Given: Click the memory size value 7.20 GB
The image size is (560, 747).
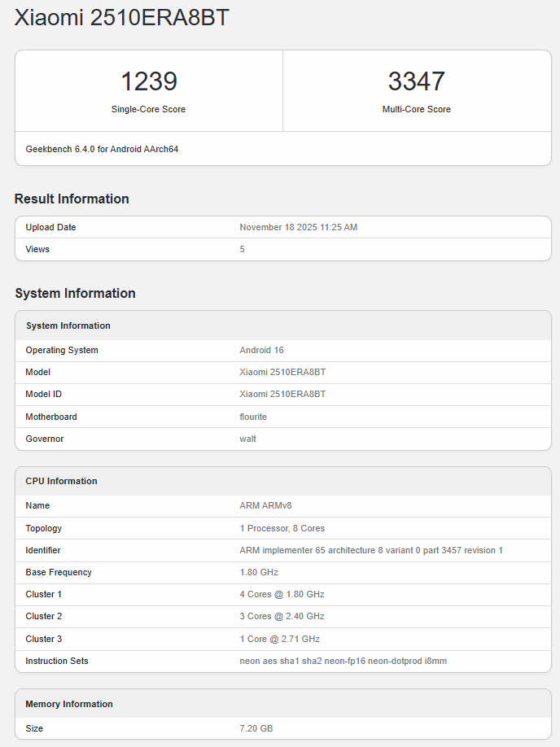Looking at the screenshot, I should click(256, 728).
